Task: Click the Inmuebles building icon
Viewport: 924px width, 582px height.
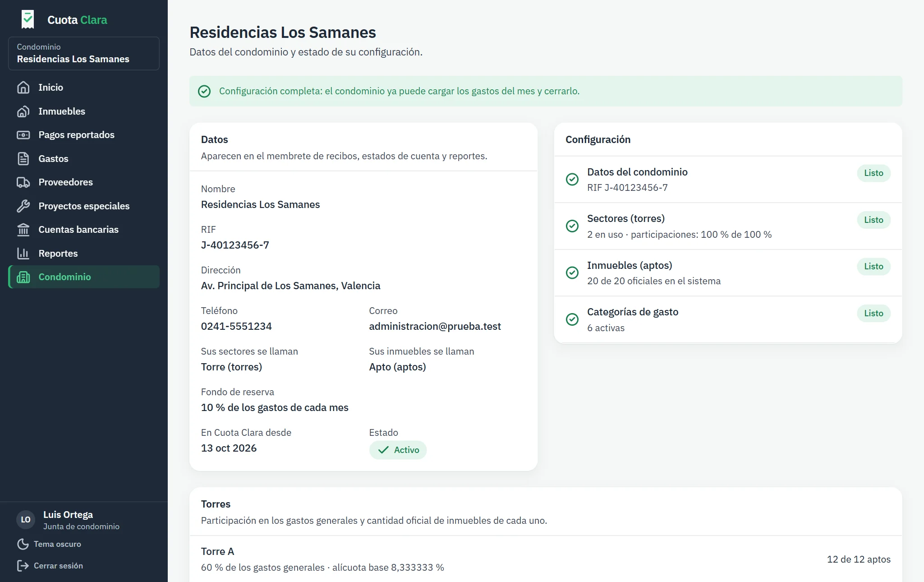Action: [x=23, y=111]
